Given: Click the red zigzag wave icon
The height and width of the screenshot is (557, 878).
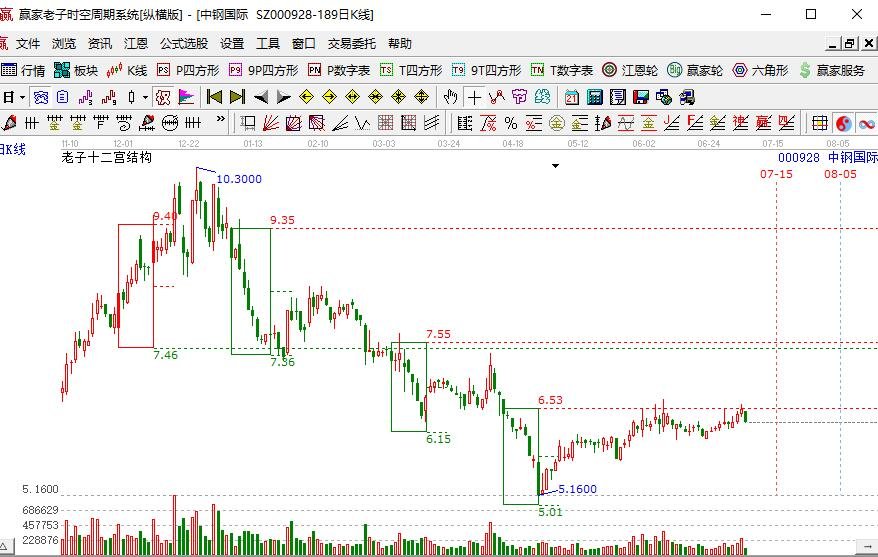Looking at the screenshot, I should pyautogui.click(x=496, y=97).
